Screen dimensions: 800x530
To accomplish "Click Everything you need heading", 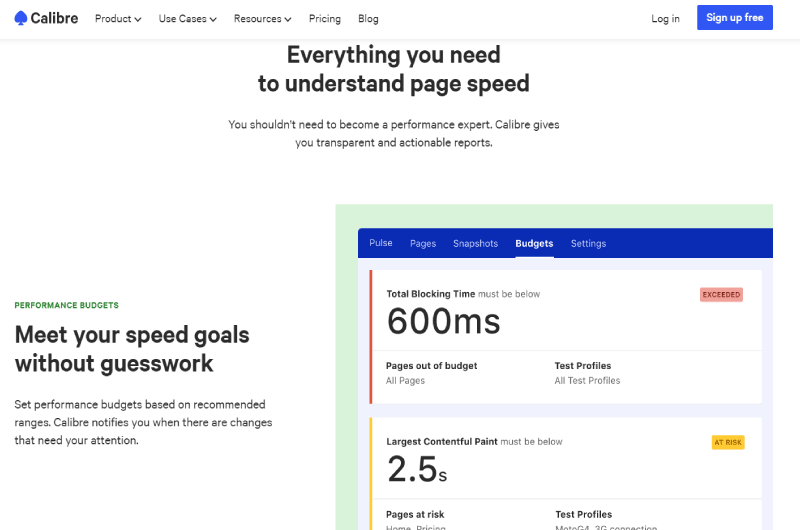I will click(393, 69).
